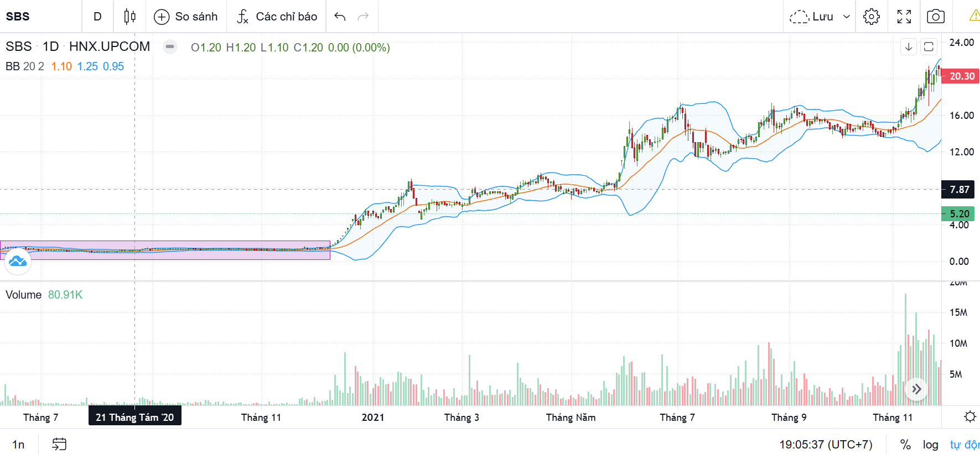This screenshot has height=459, width=980.
Task: Open the indicators list (Các chỉ báo)
Action: (277, 17)
